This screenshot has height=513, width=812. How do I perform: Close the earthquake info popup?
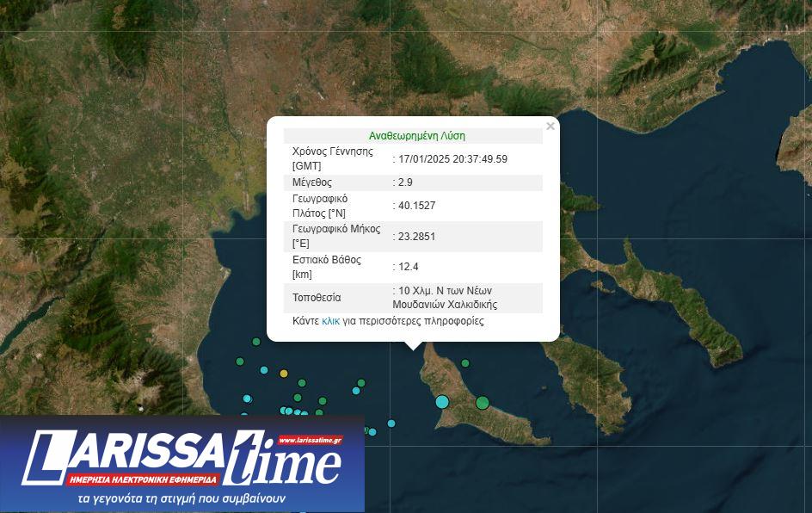[x=551, y=127]
